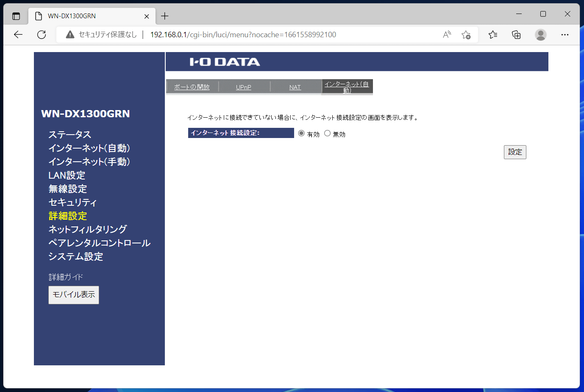Open システム設定 in the sidebar
The width and height of the screenshot is (584, 392).
click(76, 257)
